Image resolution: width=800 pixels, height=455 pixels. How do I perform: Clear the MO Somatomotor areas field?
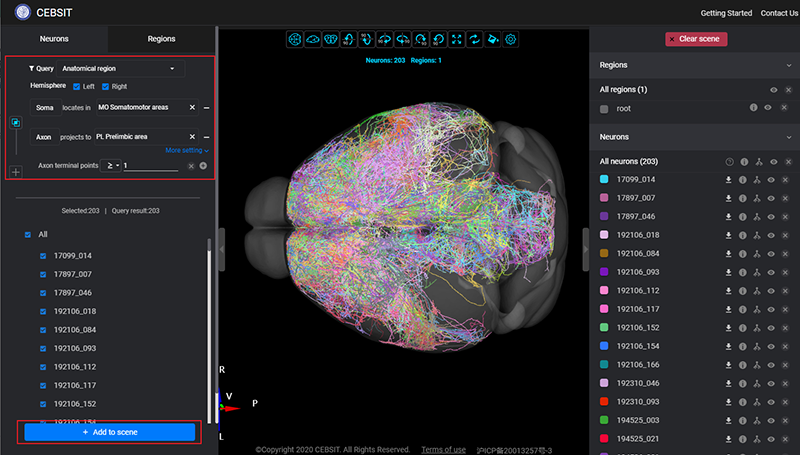coord(192,107)
